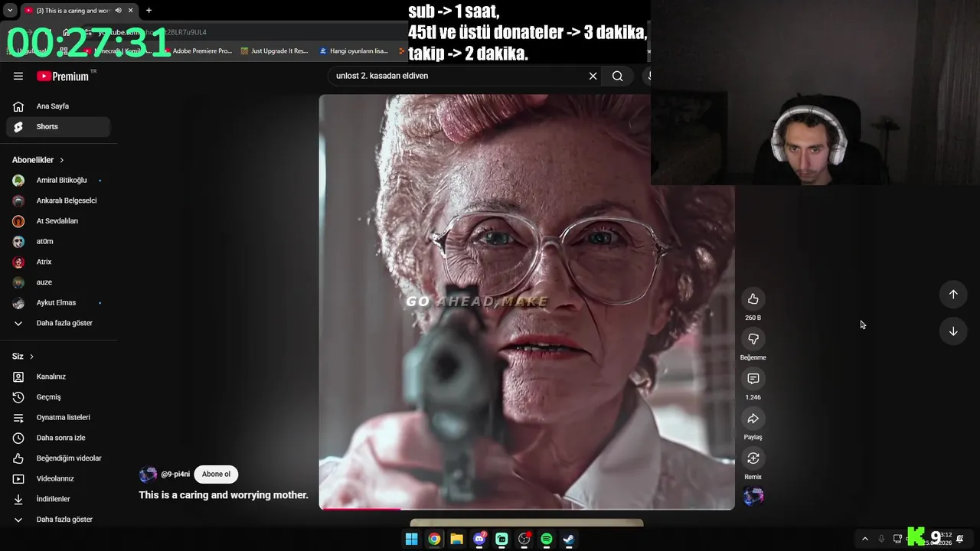Viewport: 980px width, 551px height.
Task: Open the tab search dropdown
Action: click(x=10, y=11)
